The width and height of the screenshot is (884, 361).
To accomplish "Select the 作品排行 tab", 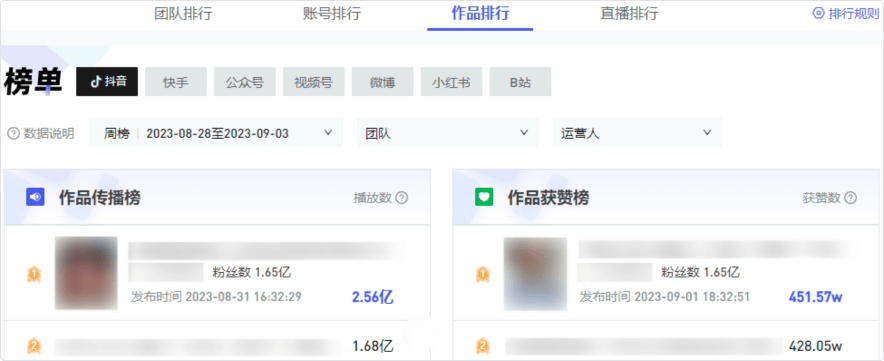I will point(480,14).
